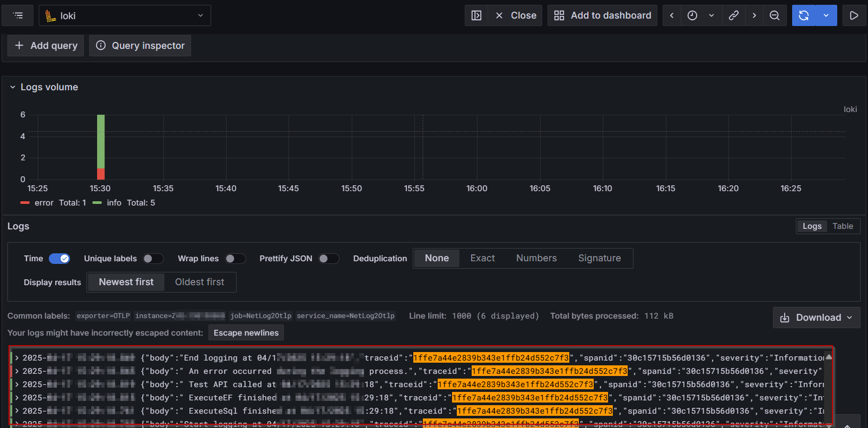868x428 pixels.
Task: Click the split pane icon
Action: click(476, 15)
